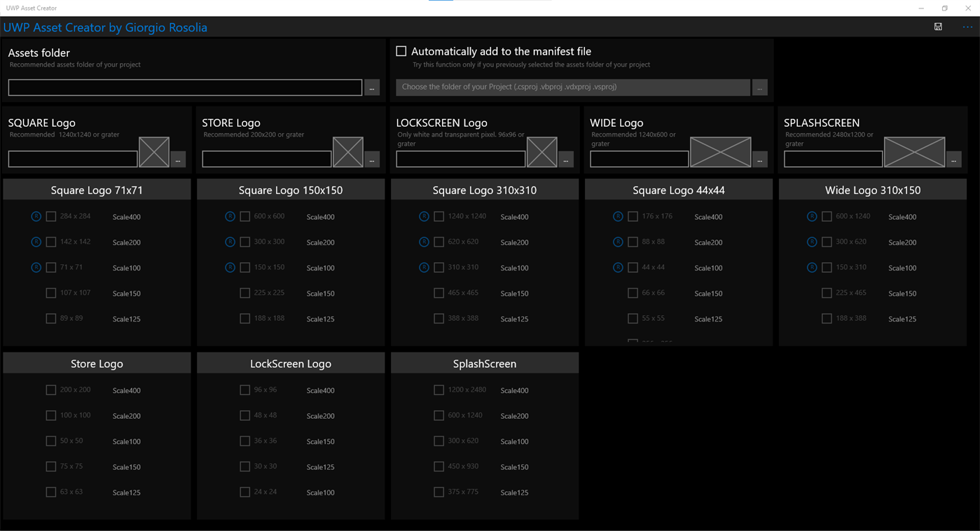980x531 pixels.
Task: Click the circled R icon beside 88 x 88
Action: coord(618,242)
